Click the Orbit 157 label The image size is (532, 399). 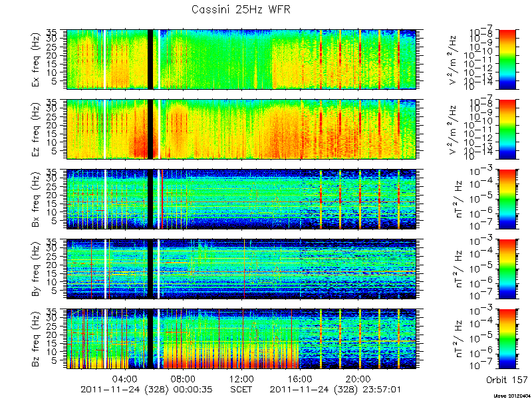507,380
